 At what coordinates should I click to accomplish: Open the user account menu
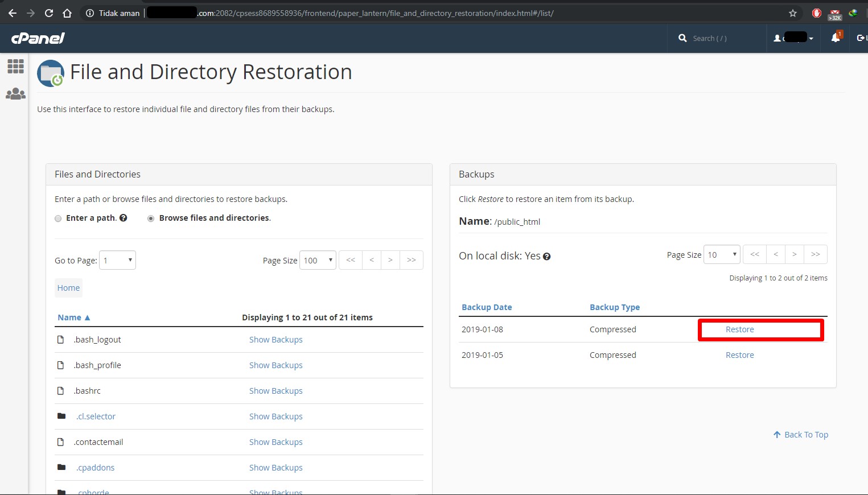(x=793, y=38)
